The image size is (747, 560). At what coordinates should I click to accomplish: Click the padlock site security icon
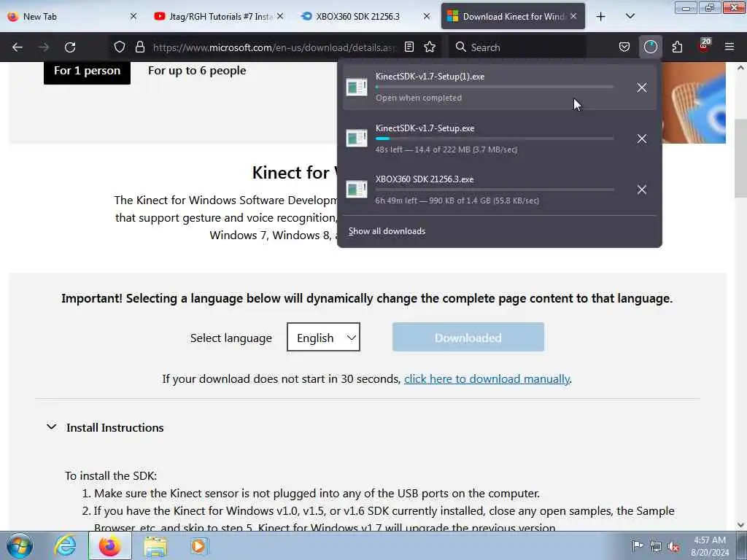(139, 47)
